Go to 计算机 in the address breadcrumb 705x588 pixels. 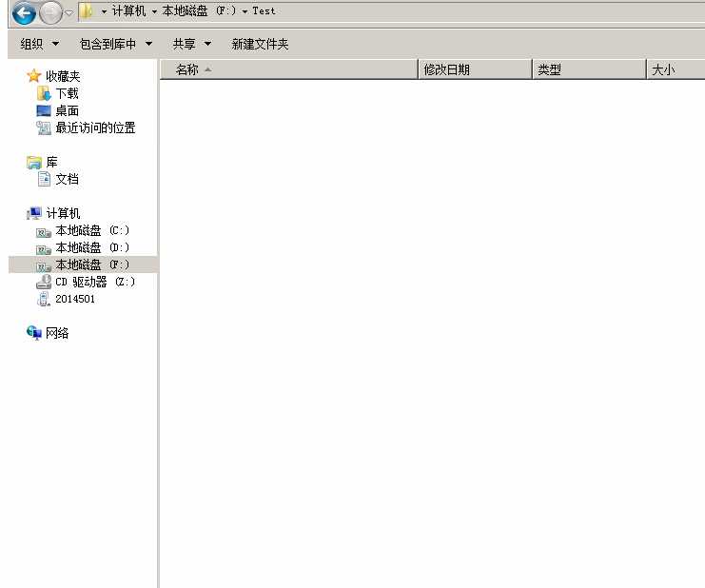coord(129,10)
